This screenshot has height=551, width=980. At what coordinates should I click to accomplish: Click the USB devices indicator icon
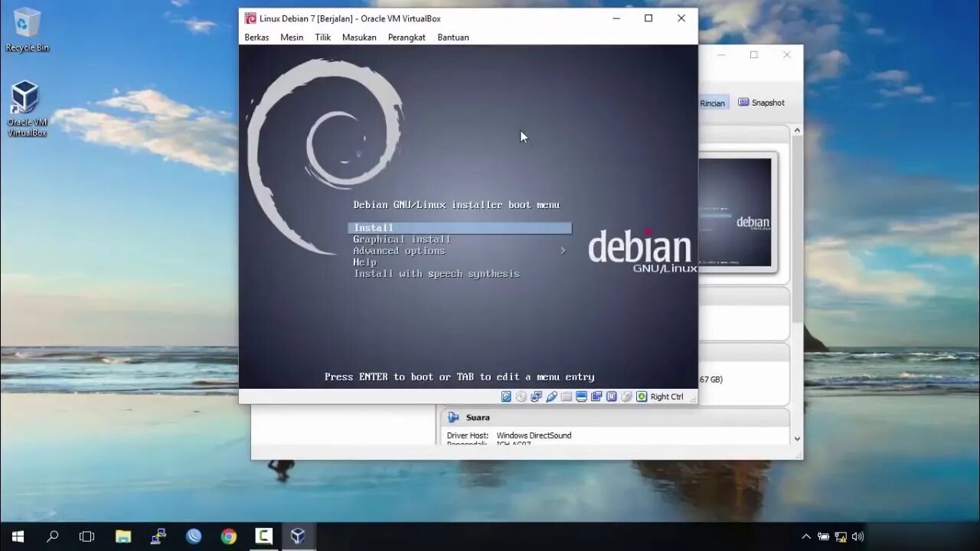pyautogui.click(x=551, y=396)
